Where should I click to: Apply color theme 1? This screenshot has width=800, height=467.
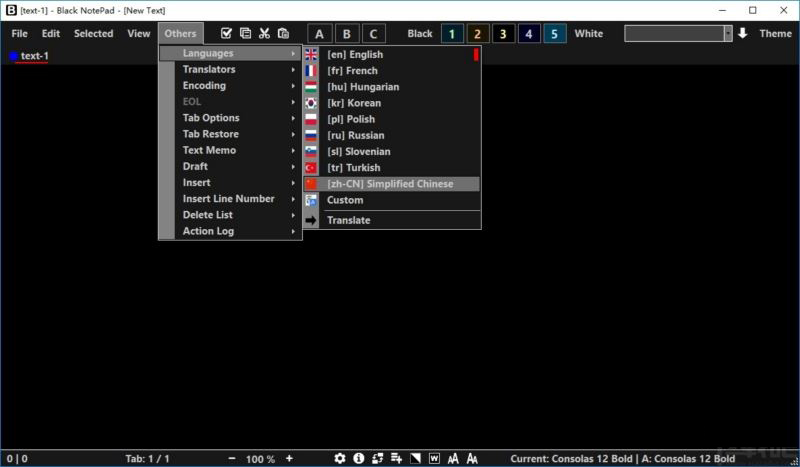point(452,34)
